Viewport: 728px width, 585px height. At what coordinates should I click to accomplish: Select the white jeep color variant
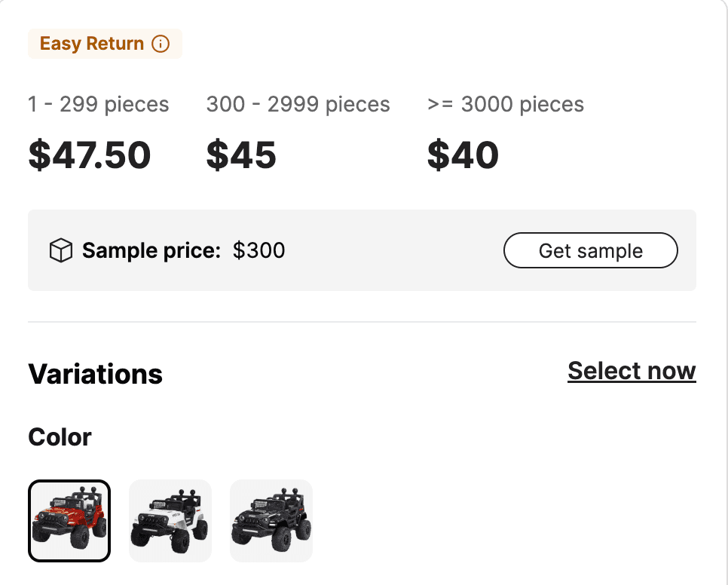click(x=170, y=520)
